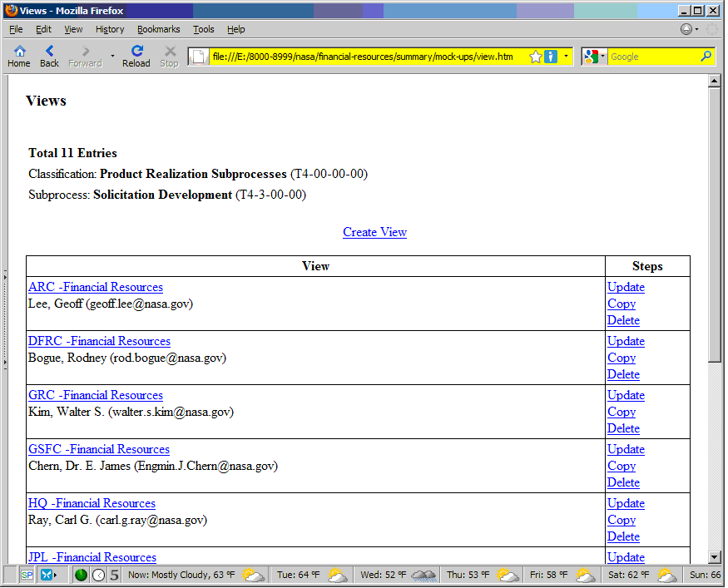Open the History menu
The height and width of the screenshot is (588, 728).
pyautogui.click(x=110, y=29)
